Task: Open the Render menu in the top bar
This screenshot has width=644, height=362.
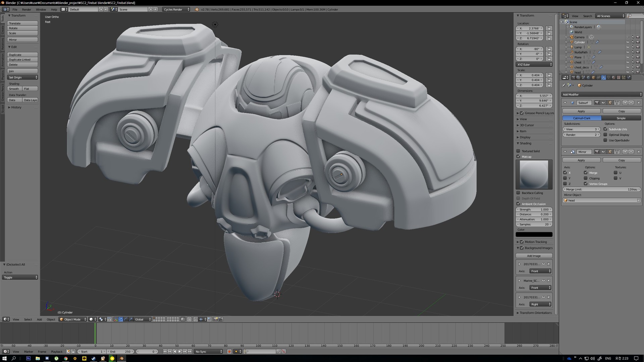Action: click(26, 9)
